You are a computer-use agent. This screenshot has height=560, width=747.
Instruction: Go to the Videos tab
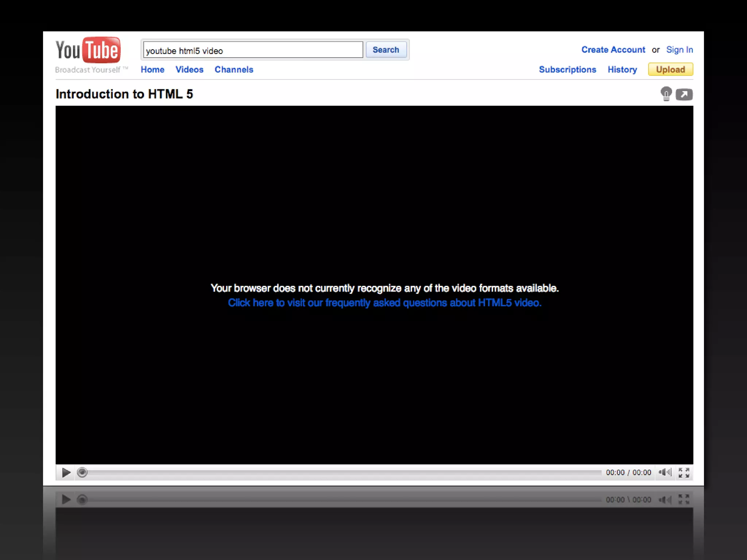tap(189, 70)
